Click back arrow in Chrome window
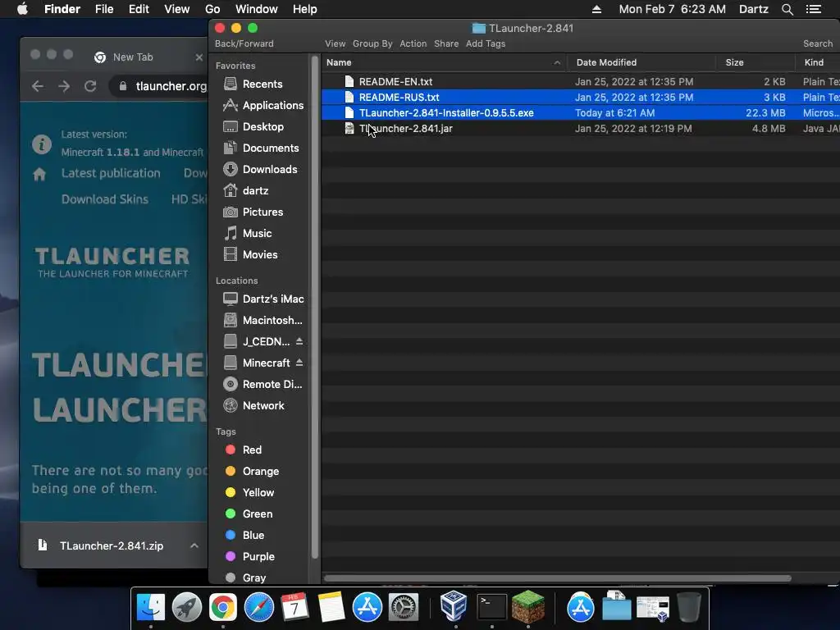 (x=38, y=86)
